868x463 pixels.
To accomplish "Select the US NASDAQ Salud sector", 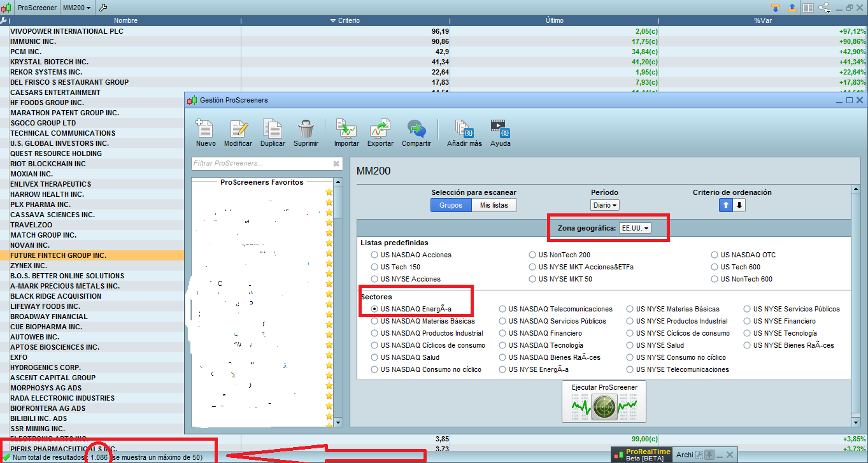I will (x=374, y=357).
